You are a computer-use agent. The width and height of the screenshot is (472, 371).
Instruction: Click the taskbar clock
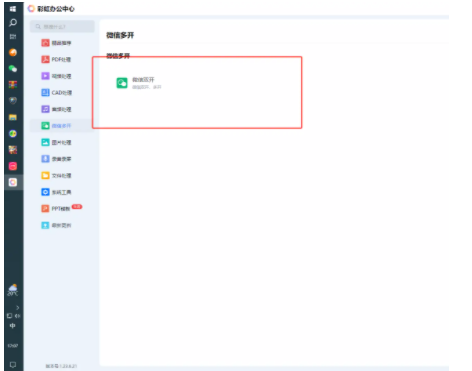coord(13,346)
